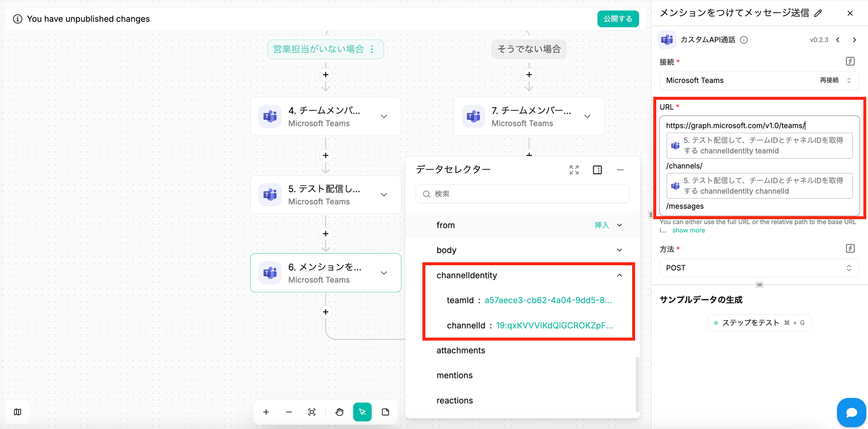
Task: Toggle dynamic value for the connection field
Action: tap(850, 61)
